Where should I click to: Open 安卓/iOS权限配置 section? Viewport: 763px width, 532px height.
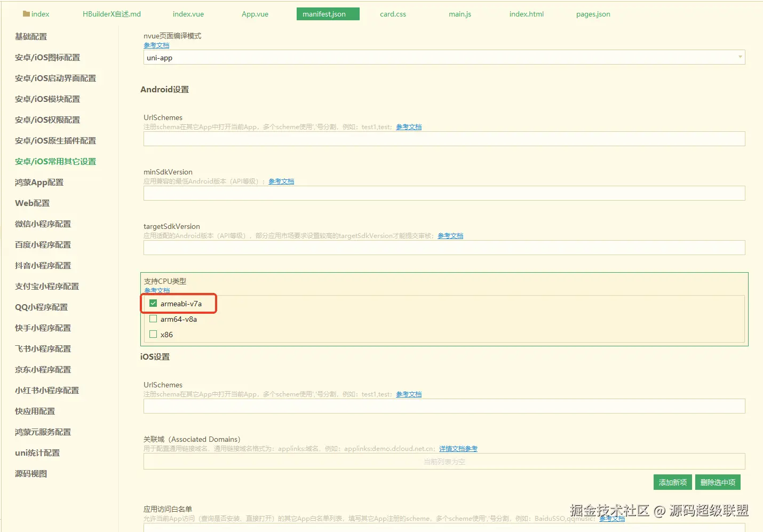coord(47,120)
